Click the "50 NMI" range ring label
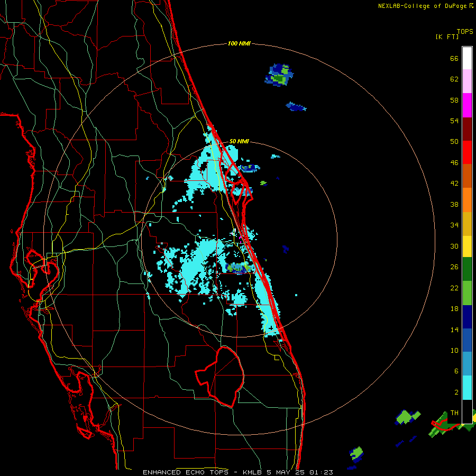The width and height of the screenshot is (476, 476). (239, 141)
